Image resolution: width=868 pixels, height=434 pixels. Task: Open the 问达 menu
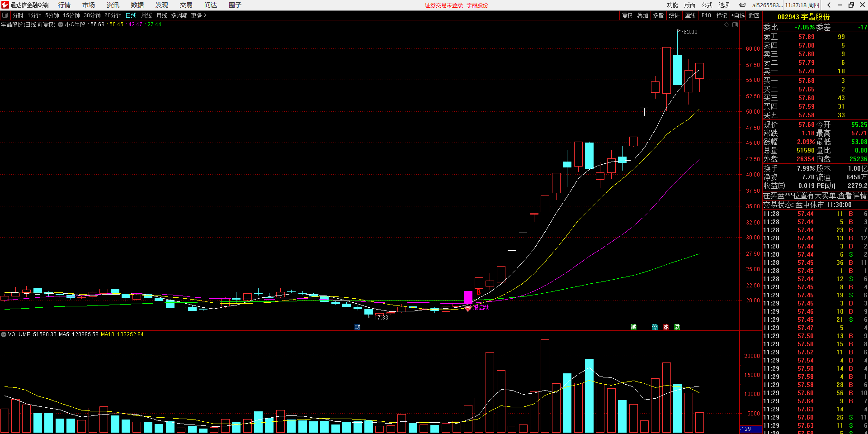coord(211,5)
